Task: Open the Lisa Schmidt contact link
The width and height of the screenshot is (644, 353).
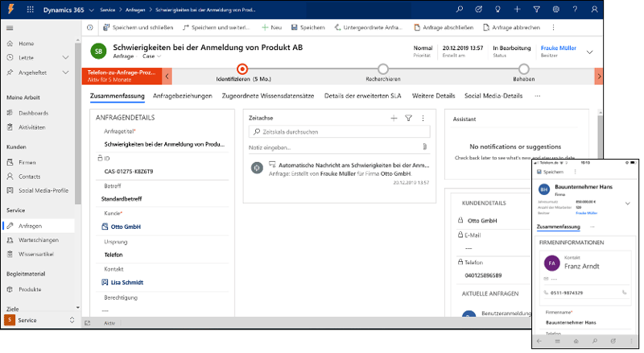Action: tap(127, 283)
